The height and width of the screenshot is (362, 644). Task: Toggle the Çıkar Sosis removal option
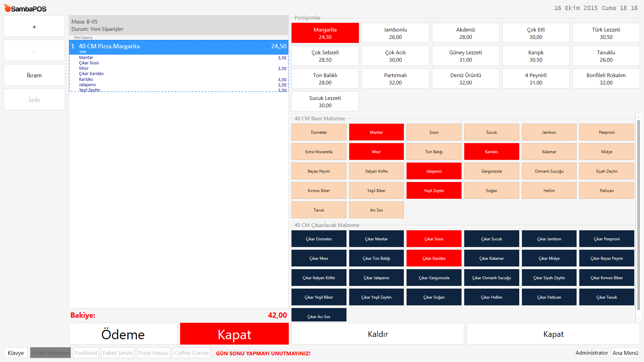(x=434, y=239)
